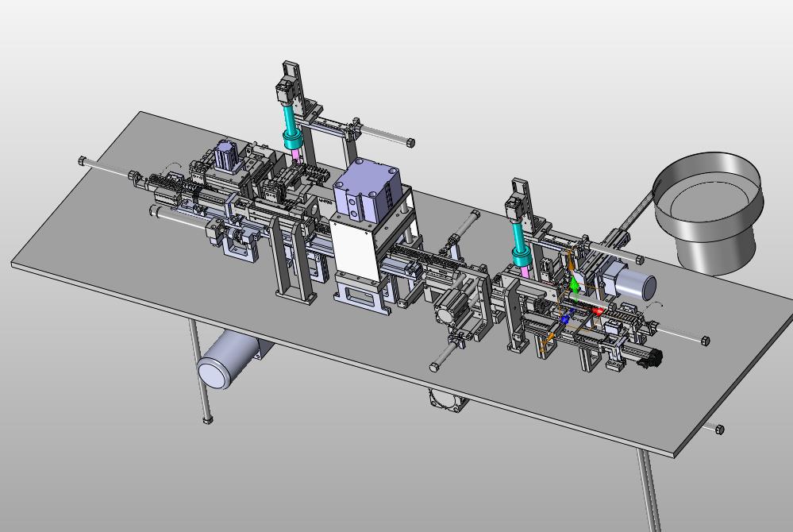Select the hex bolt below the table's right corner
The width and height of the screenshot is (793, 532).
pos(720,430)
